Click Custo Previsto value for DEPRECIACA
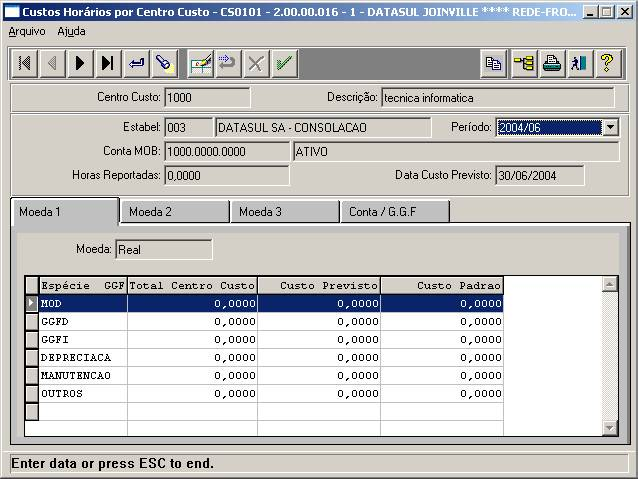The height and width of the screenshot is (479, 638). click(x=319, y=357)
